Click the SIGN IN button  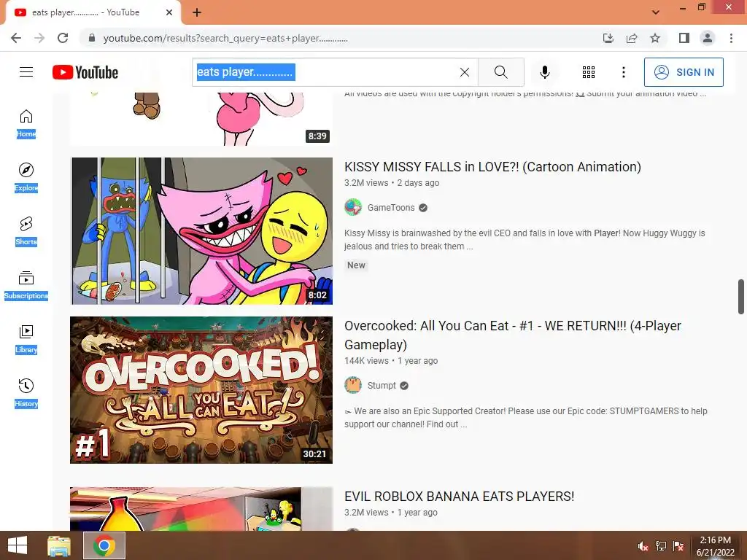point(684,72)
